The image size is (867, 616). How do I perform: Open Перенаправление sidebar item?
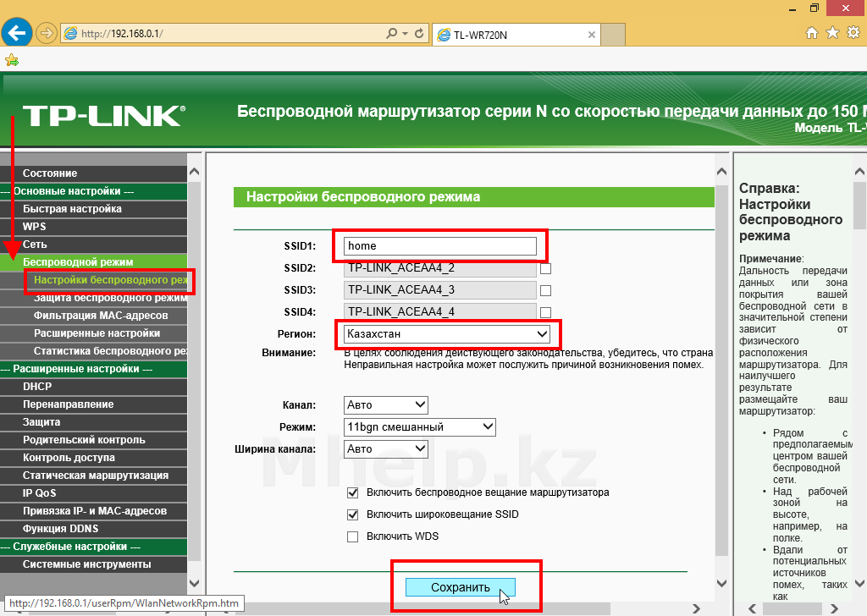[x=93, y=404]
